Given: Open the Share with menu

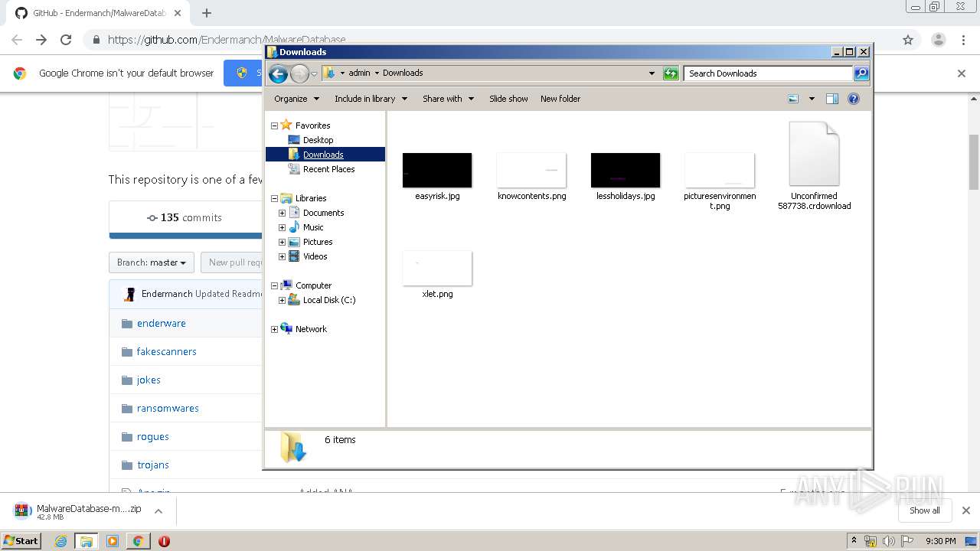Looking at the screenshot, I should [448, 99].
